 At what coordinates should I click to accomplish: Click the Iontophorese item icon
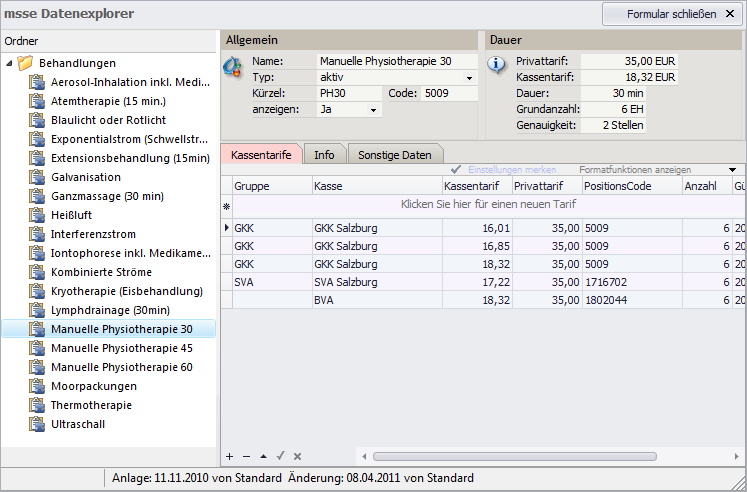coord(37,253)
